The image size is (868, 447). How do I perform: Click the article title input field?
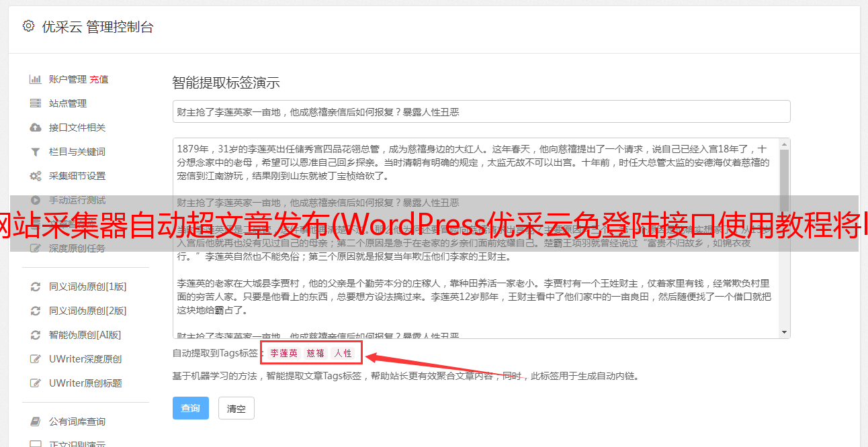(481, 111)
